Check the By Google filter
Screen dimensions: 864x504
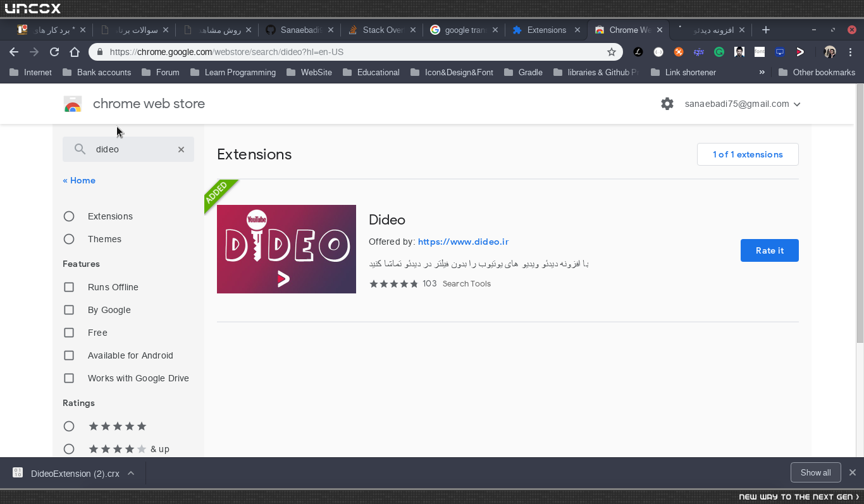tap(69, 310)
